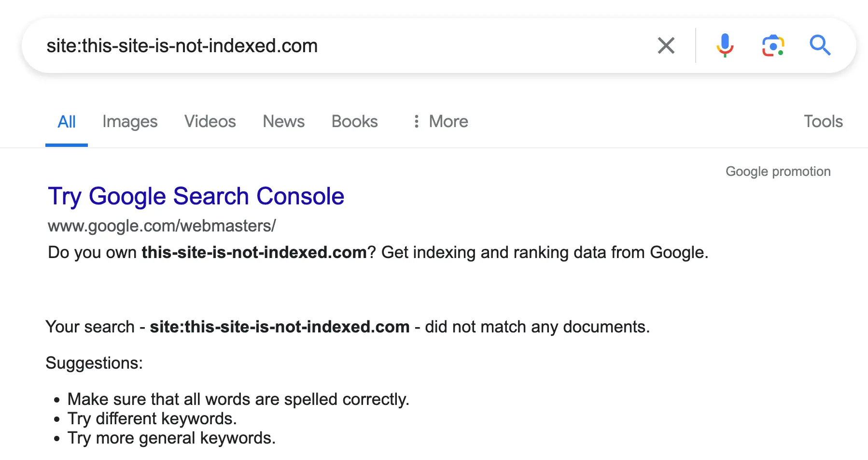Click the bold domain in the promotion description
Image resolution: width=868 pixels, height=460 pixels.
coord(254,253)
